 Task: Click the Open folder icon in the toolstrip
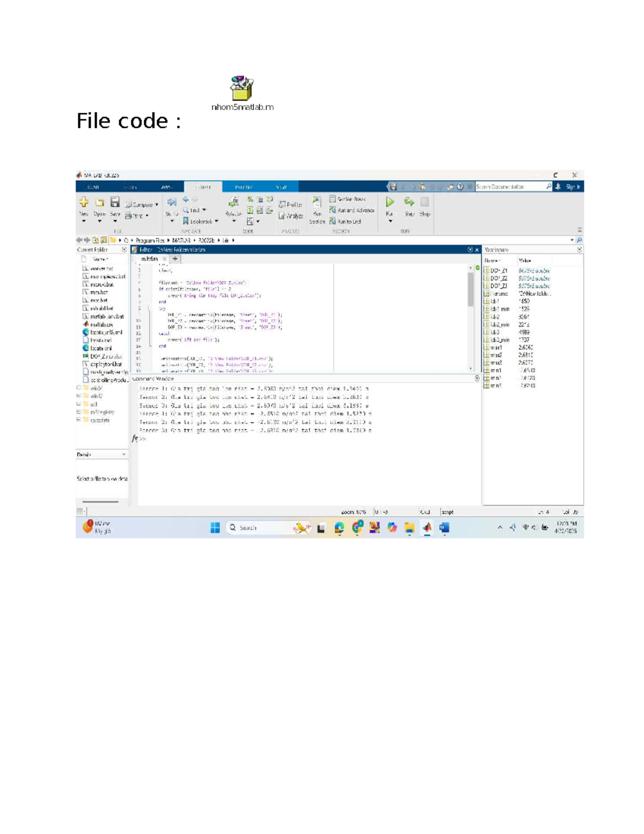(x=99, y=202)
